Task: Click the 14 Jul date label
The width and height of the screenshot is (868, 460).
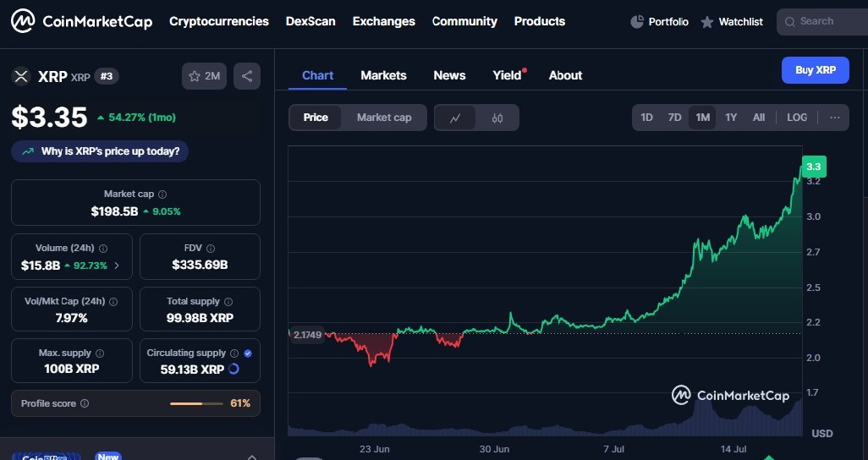Action: pos(733,449)
